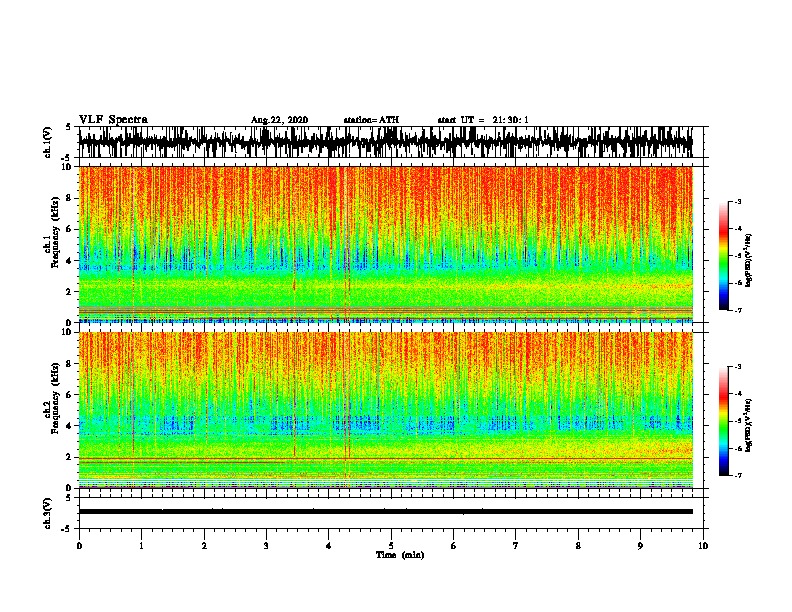Image resolution: width=792 pixels, height=612 pixels.
Task: Click the ch.2 spectrogram color scale bar
Action: tap(724, 421)
